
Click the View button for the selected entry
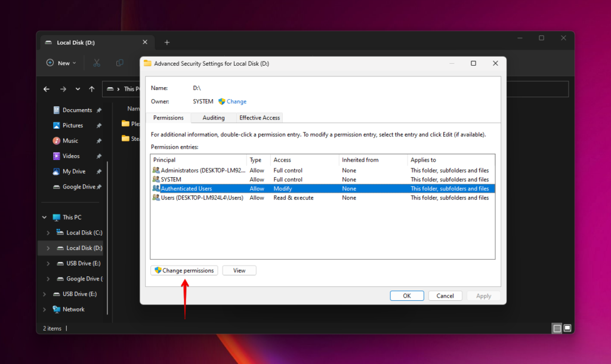(239, 270)
